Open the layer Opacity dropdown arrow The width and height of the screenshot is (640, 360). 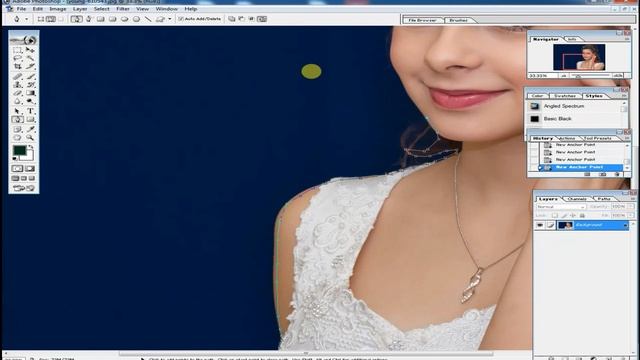pyautogui.click(x=630, y=207)
